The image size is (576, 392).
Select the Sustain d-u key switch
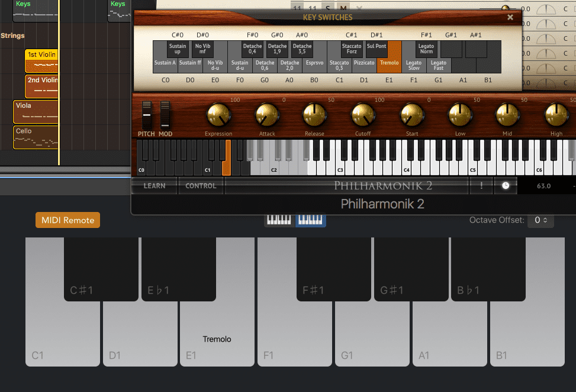(240, 65)
